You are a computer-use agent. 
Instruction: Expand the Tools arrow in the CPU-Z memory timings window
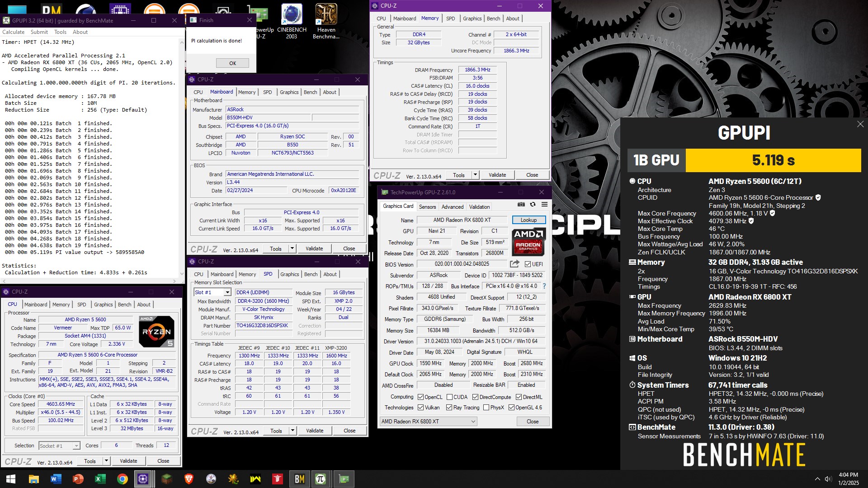475,175
